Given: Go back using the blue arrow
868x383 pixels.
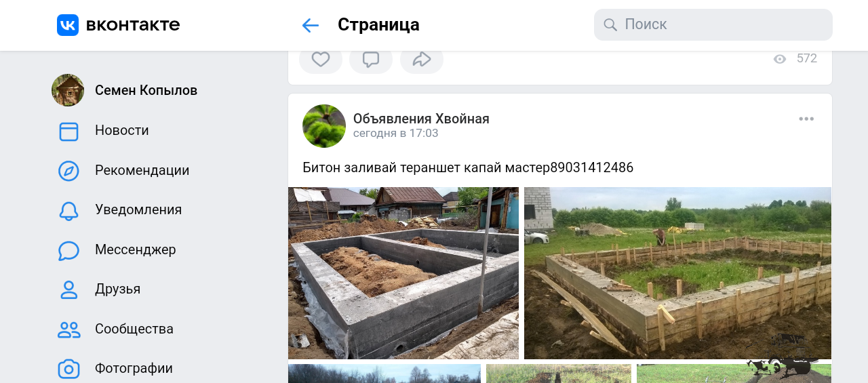Looking at the screenshot, I should pyautogui.click(x=310, y=25).
